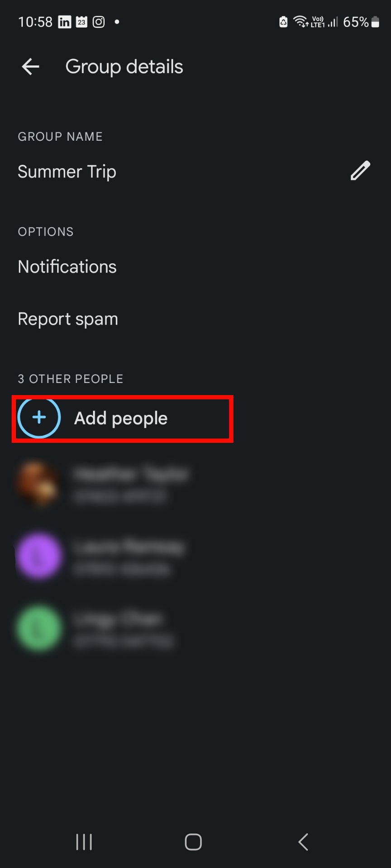Tap the clock time in status bar

[35, 22]
